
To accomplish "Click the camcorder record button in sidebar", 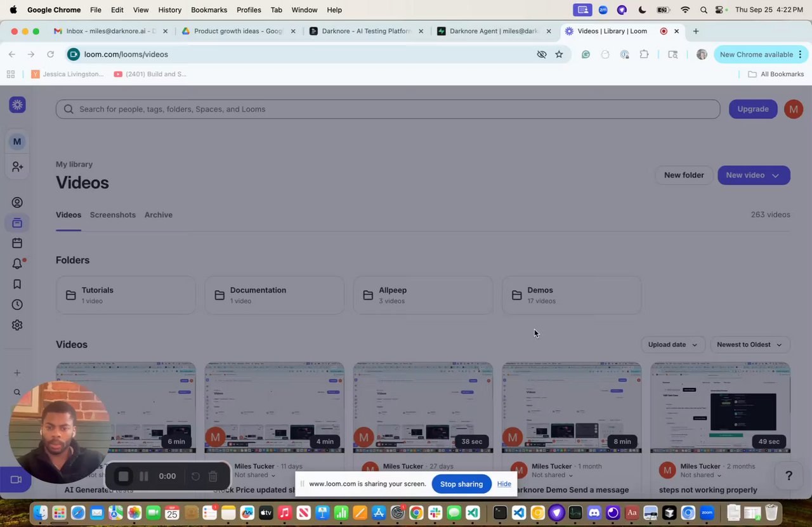I will coord(16,479).
